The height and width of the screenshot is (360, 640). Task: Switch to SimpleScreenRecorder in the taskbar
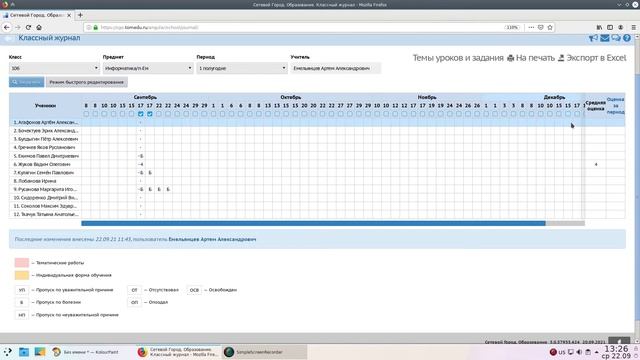click(264, 352)
